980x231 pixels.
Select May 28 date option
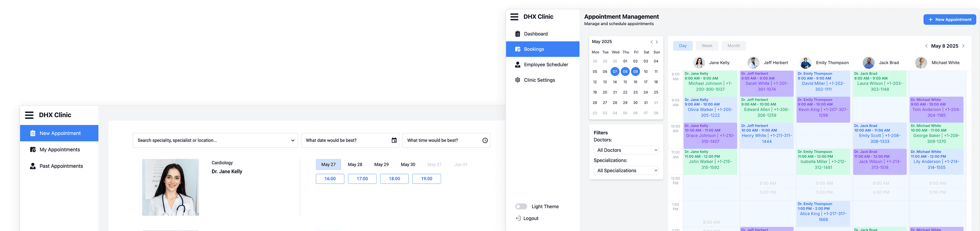(x=355, y=164)
